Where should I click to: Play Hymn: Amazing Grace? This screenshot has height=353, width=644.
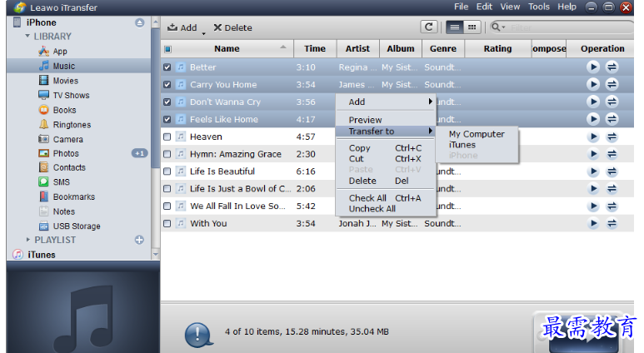point(593,154)
